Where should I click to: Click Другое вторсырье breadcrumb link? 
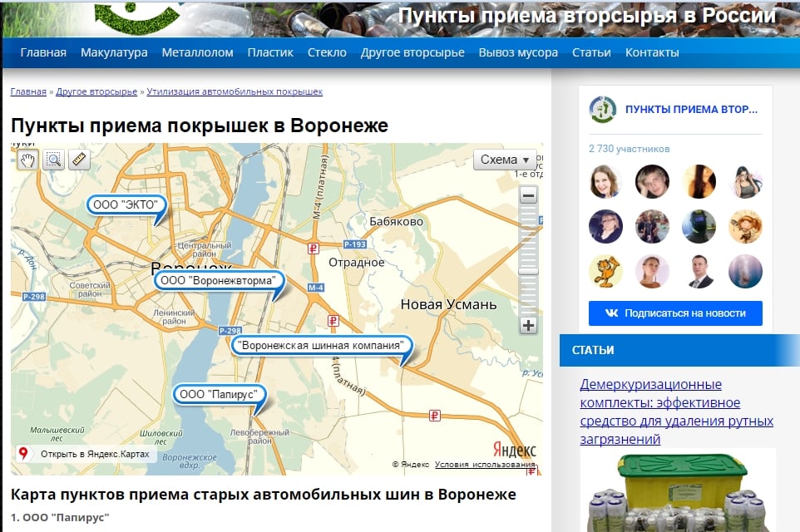point(96,91)
